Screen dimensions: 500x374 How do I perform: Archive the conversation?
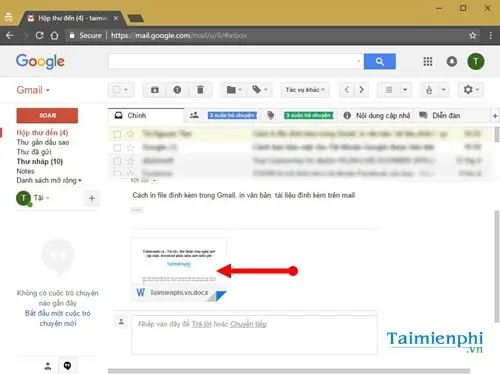pyautogui.click(x=155, y=90)
